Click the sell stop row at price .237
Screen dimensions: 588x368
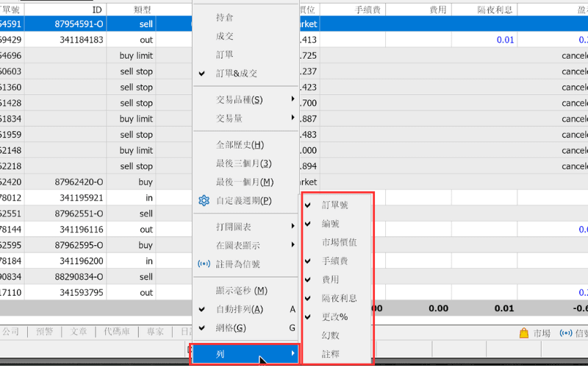click(x=136, y=71)
